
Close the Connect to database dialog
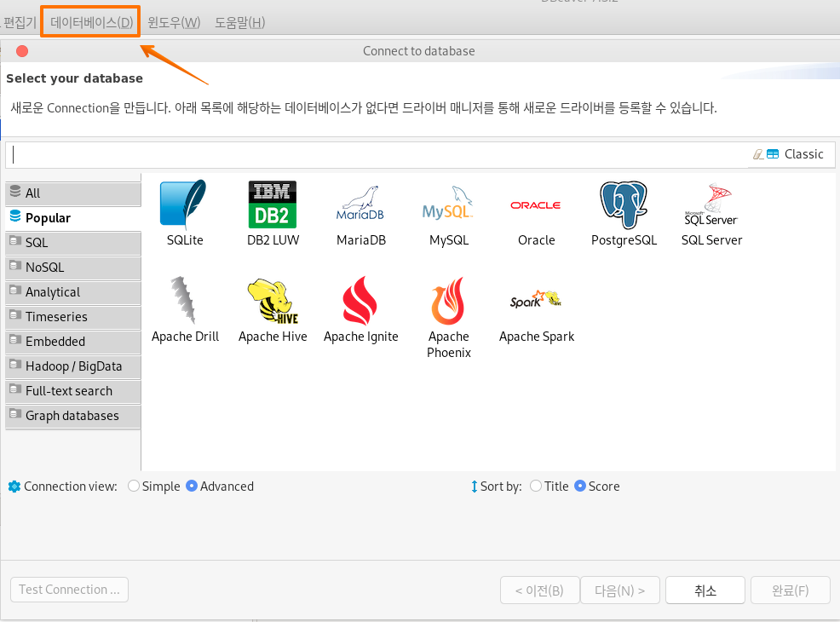point(22,51)
